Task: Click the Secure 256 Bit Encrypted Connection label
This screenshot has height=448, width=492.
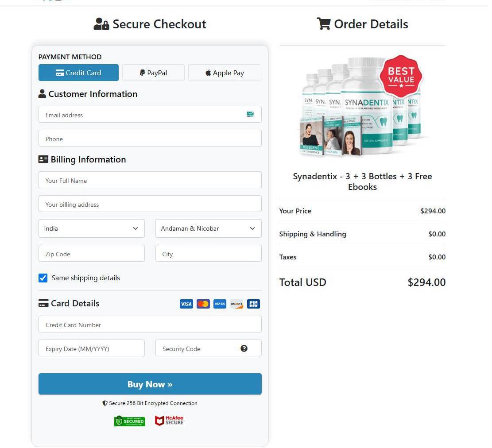Action: (x=150, y=403)
